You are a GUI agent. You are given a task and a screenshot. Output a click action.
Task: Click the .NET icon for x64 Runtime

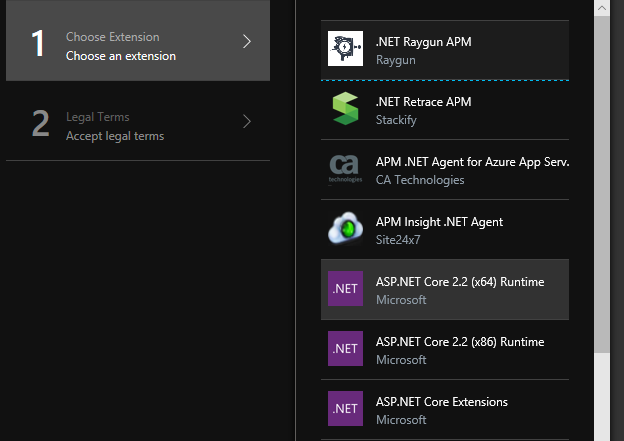[x=345, y=289]
